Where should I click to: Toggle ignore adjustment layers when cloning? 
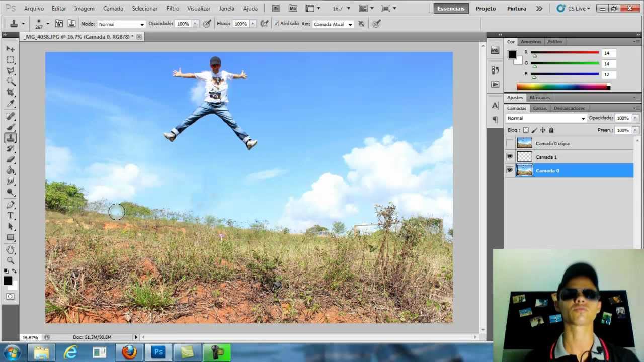tap(361, 24)
